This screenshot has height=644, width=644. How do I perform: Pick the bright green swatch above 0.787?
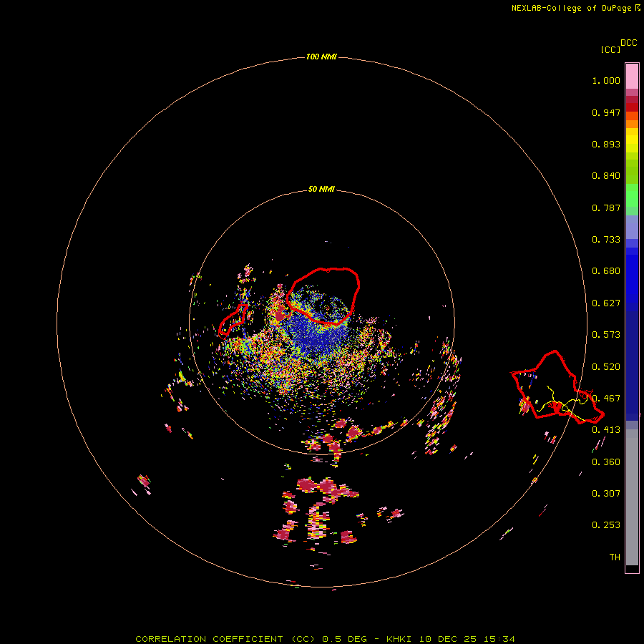tap(632, 195)
